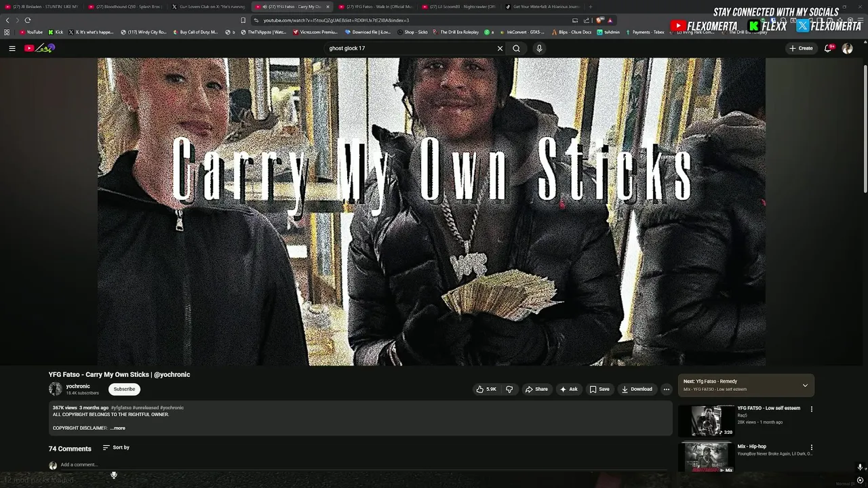Switch to Gun Lovers Club on X tab
The image size is (868, 488).
click(x=209, y=7)
